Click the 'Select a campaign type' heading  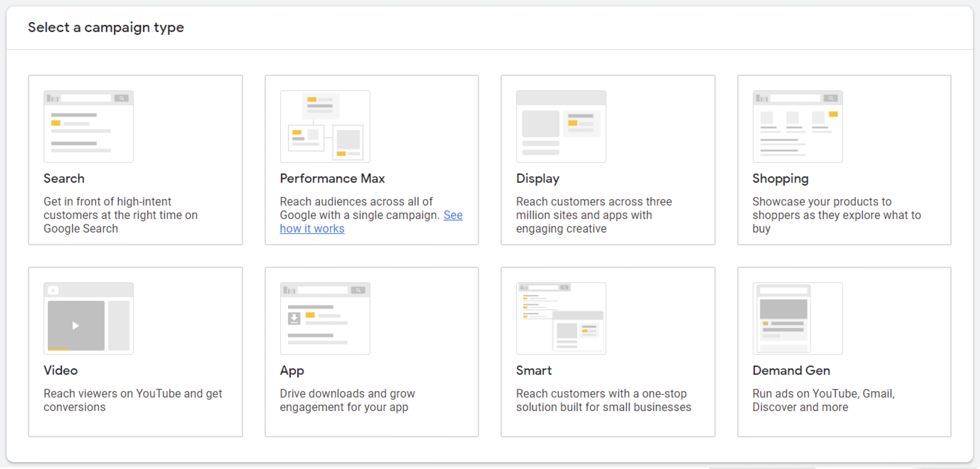pyautogui.click(x=106, y=27)
